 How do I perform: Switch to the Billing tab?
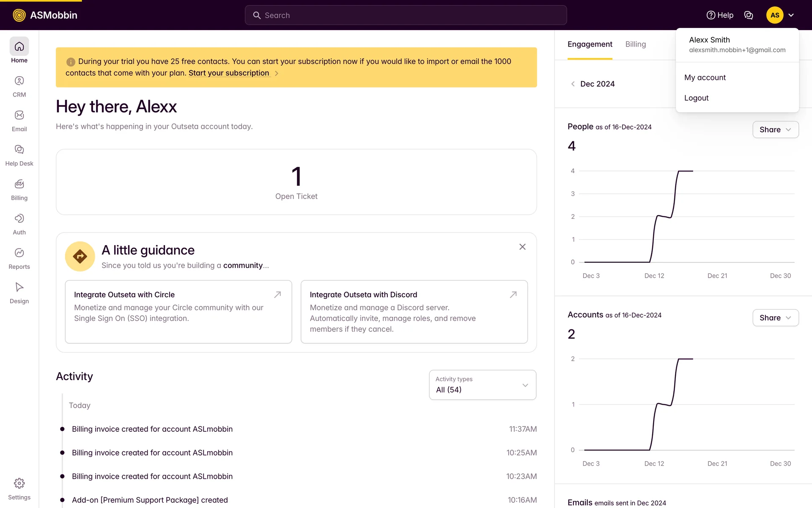pos(635,44)
